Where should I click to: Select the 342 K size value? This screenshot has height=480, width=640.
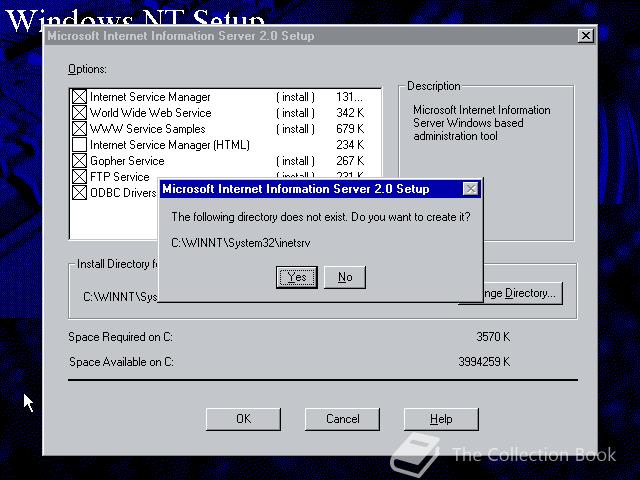[x=350, y=113]
